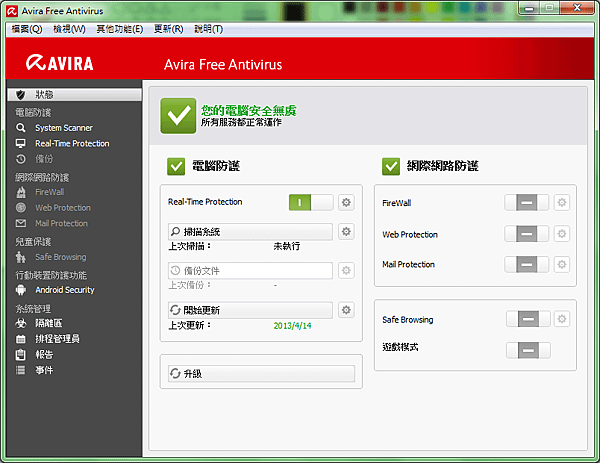The width and height of the screenshot is (600, 463).
Task: Click the FireWall sidebar icon
Action: pos(21,192)
